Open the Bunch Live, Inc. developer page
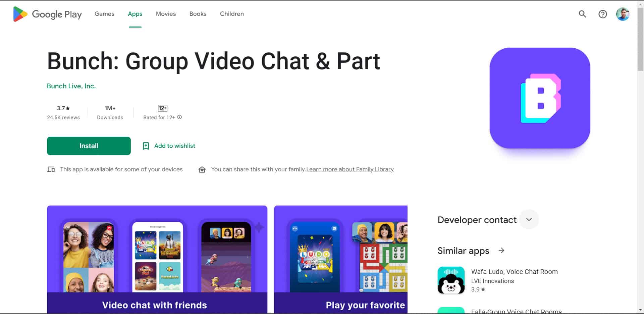The height and width of the screenshot is (314, 644). pos(71,86)
